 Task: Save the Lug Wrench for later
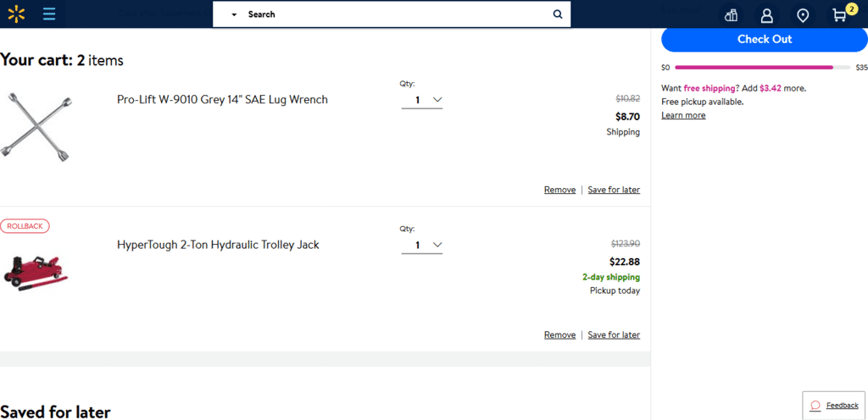[x=614, y=190]
